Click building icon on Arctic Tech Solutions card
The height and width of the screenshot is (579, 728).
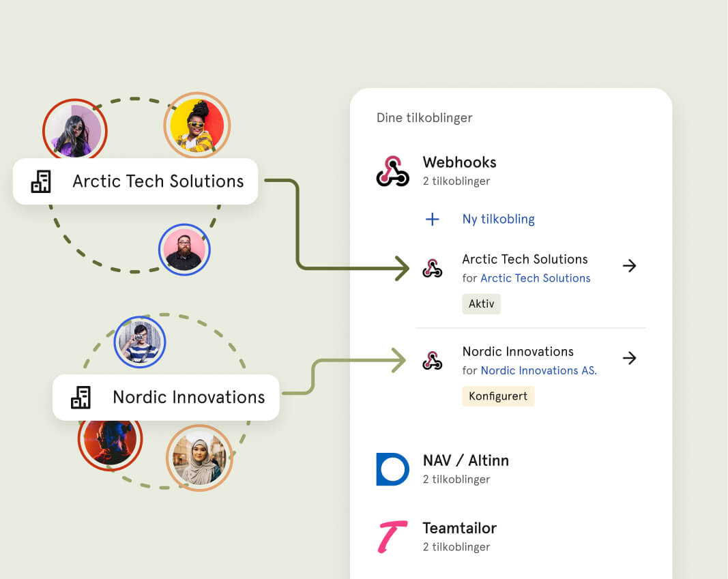pyautogui.click(x=41, y=181)
